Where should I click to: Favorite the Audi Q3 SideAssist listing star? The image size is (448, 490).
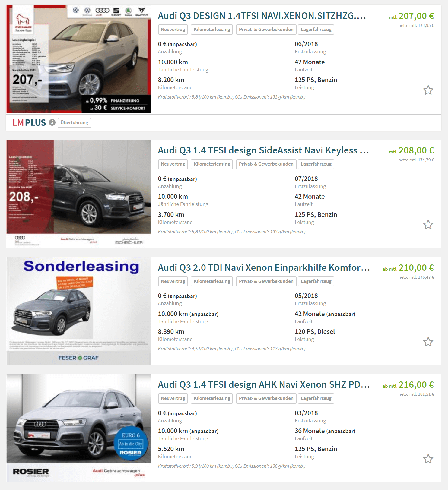coord(428,225)
